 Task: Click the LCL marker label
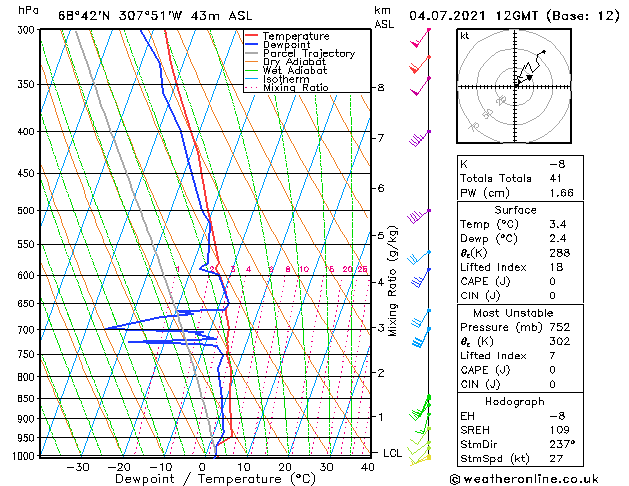point(392,453)
